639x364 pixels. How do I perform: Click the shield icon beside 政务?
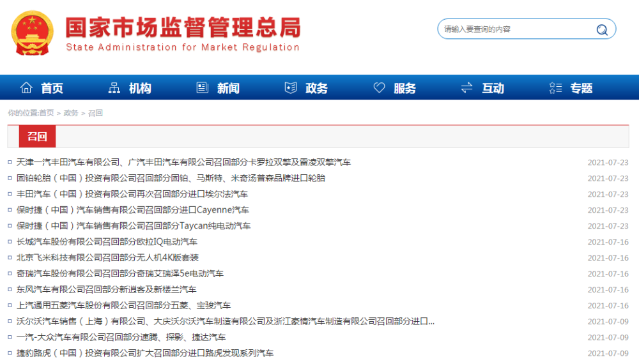pyautogui.click(x=291, y=87)
